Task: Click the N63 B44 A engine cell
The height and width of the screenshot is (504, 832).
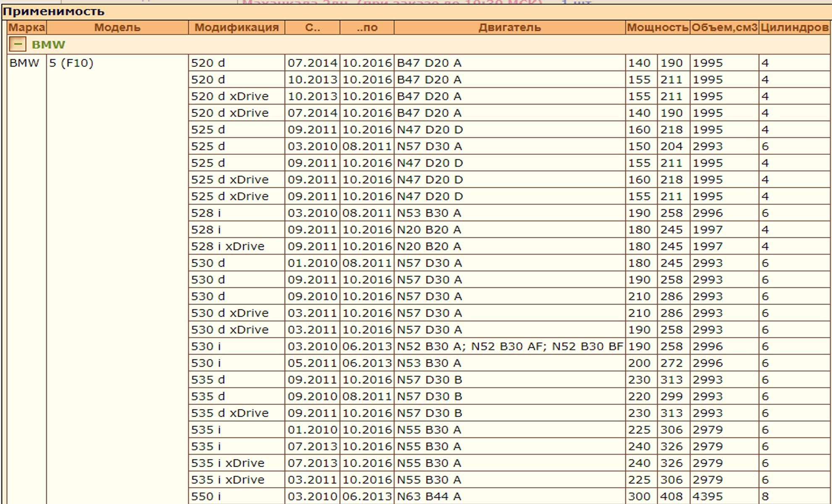Action: click(x=429, y=496)
